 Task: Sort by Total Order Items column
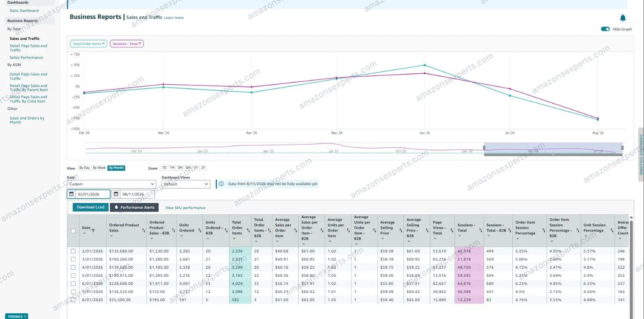[248, 230]
